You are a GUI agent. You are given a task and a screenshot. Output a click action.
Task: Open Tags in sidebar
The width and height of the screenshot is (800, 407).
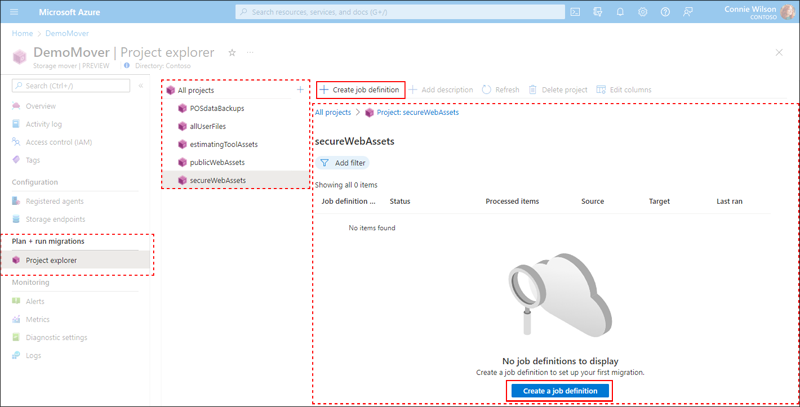(x=33, y=160)
